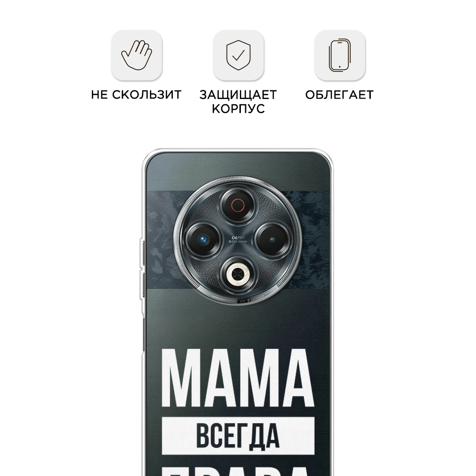Viewport: 476px width, 476px height.
Task: Click the dark textured stripe left of camera
Action: click(x=161, y=239)
